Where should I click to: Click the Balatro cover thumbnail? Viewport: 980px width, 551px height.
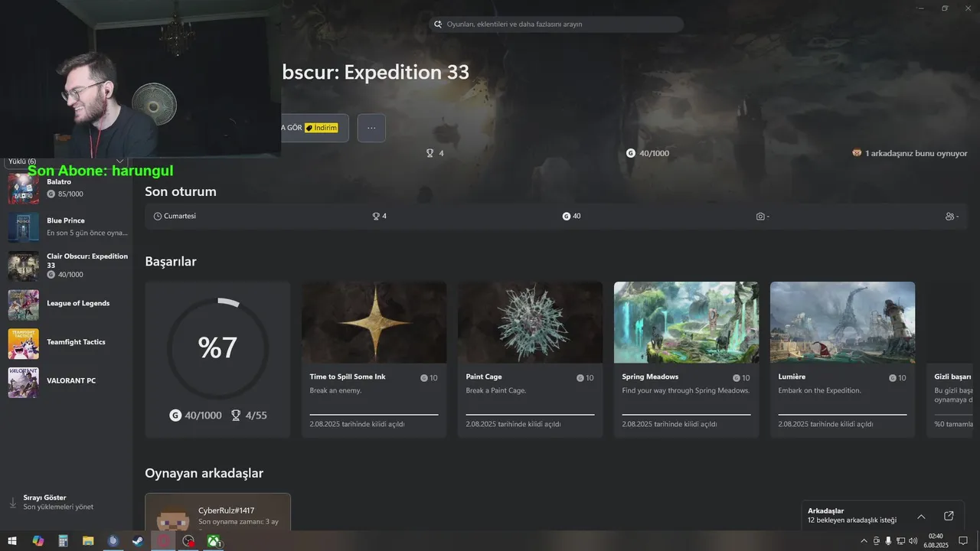(24, 189)
